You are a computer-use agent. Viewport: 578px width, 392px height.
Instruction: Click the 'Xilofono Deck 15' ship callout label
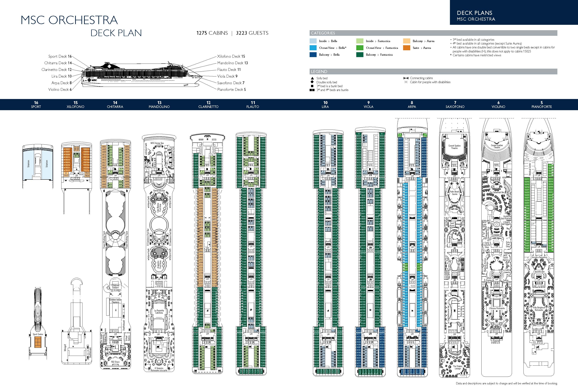pyautogui.click(x=231, y=56)
